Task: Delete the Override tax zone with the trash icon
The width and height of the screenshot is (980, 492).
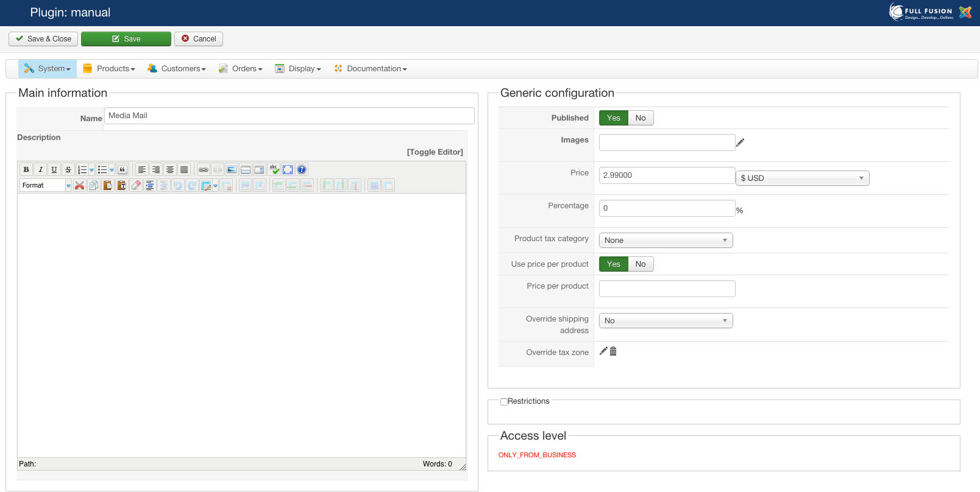Action: pos(613,351)
